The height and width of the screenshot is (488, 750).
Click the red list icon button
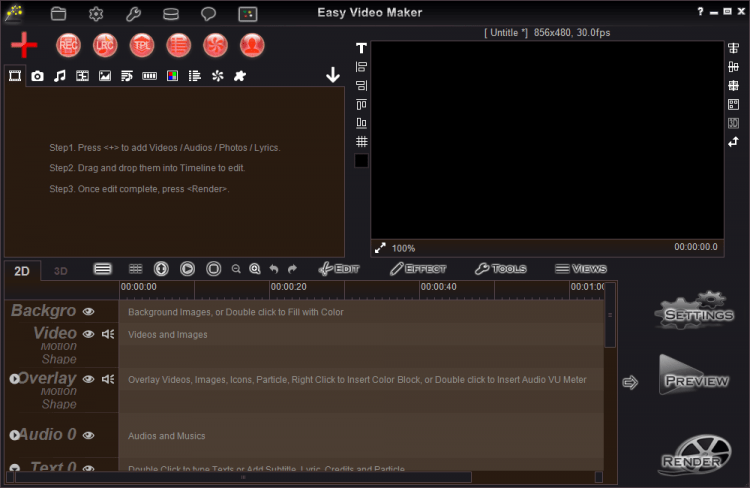[178, 45]
